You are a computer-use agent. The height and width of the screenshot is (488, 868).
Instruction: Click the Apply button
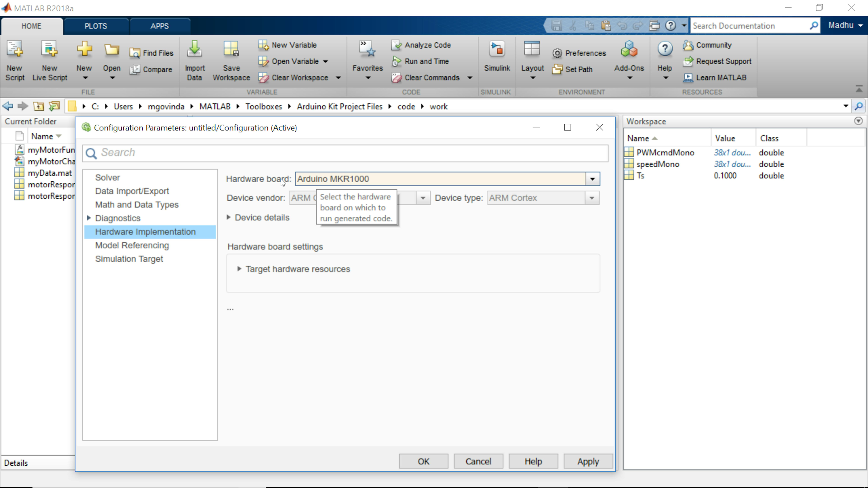[588, 461]
